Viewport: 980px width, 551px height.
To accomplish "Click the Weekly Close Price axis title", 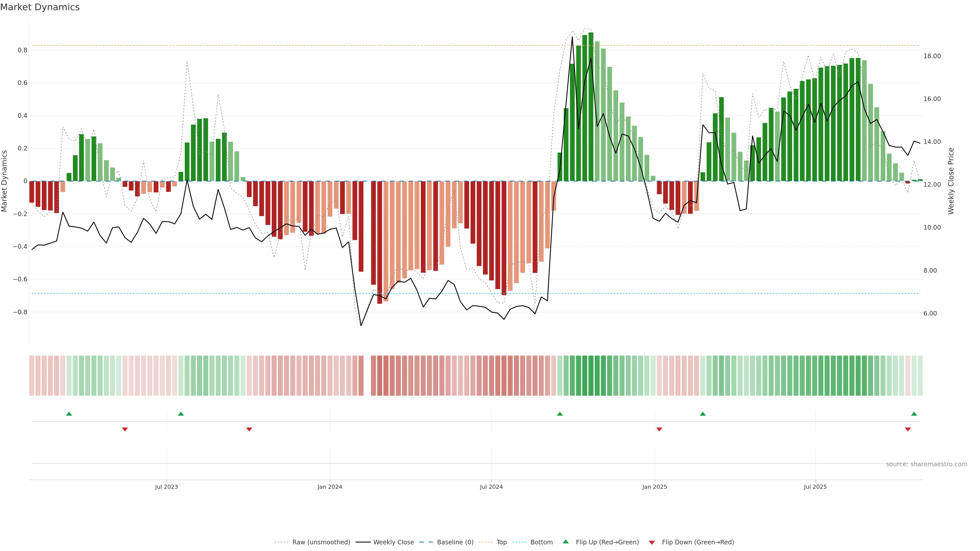I will click(951, 181).
